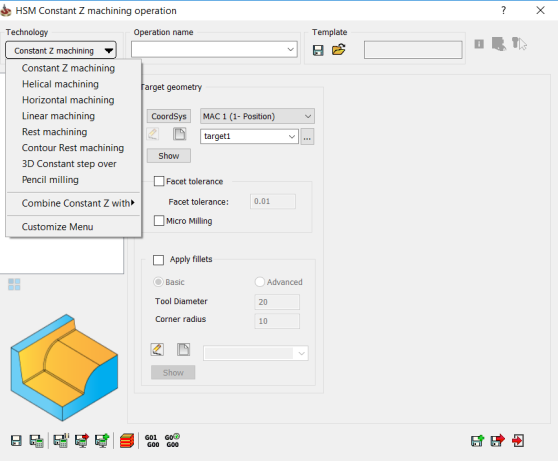Click the red layered simulate icon
Image resolution: width=558 pixels, height=461 pixels.
click(127, 441)
